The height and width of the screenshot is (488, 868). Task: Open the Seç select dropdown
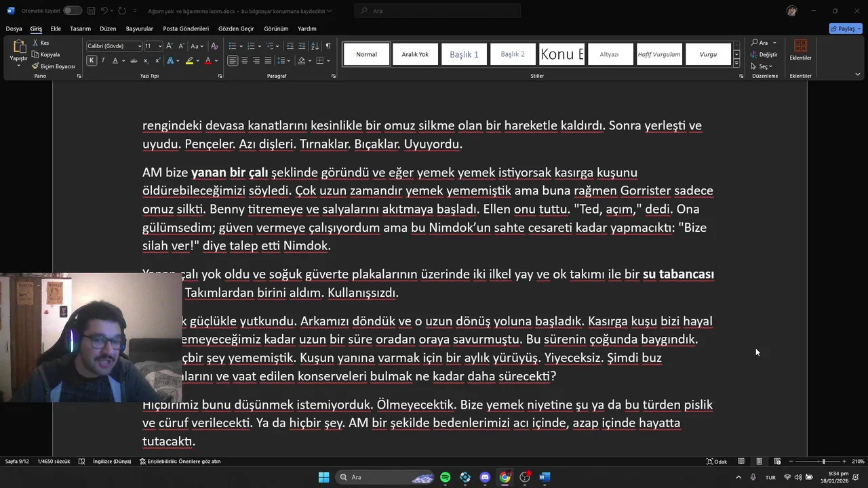click(x=762, y=66)
